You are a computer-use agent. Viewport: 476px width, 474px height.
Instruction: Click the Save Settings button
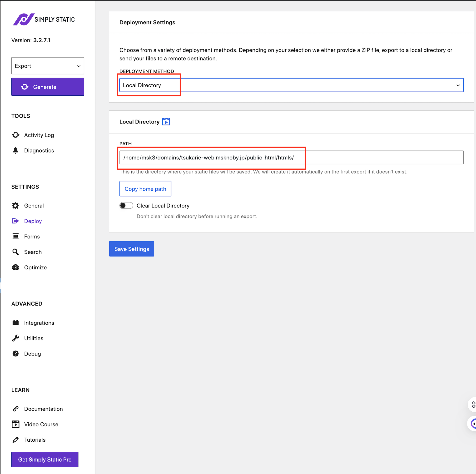[x=132, y=249]
